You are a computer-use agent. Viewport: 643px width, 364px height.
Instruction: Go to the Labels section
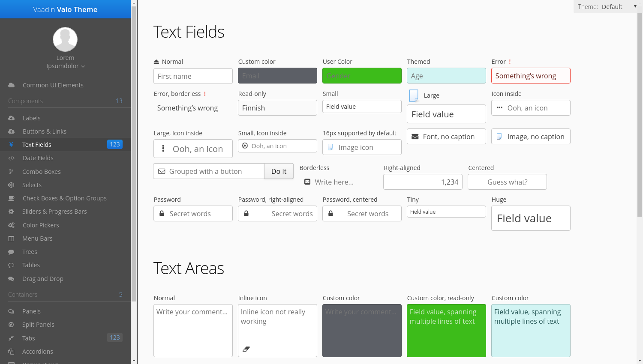(65, 118)
